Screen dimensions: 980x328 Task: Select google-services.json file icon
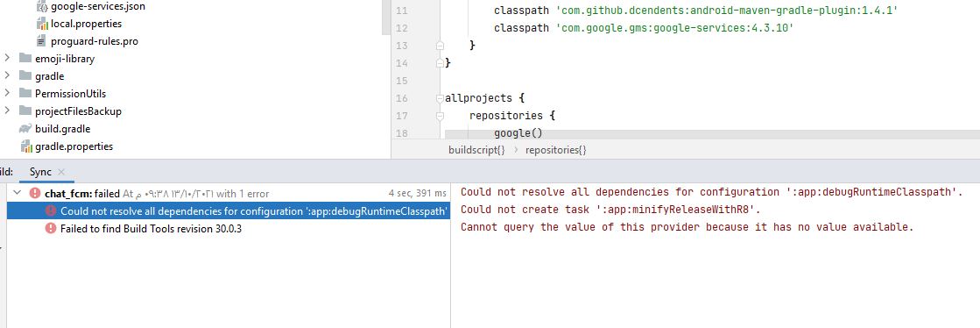click(42, 7)
